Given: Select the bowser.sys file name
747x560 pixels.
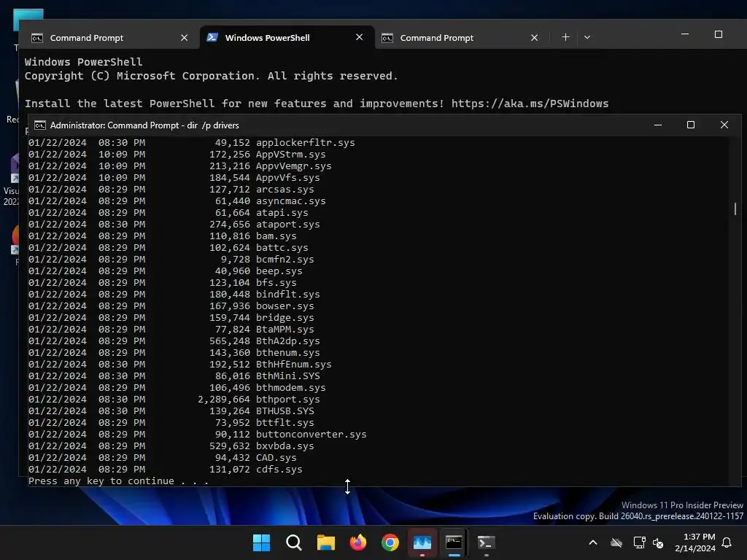Looking at the screenshot, I should click(x=285, y=306).
